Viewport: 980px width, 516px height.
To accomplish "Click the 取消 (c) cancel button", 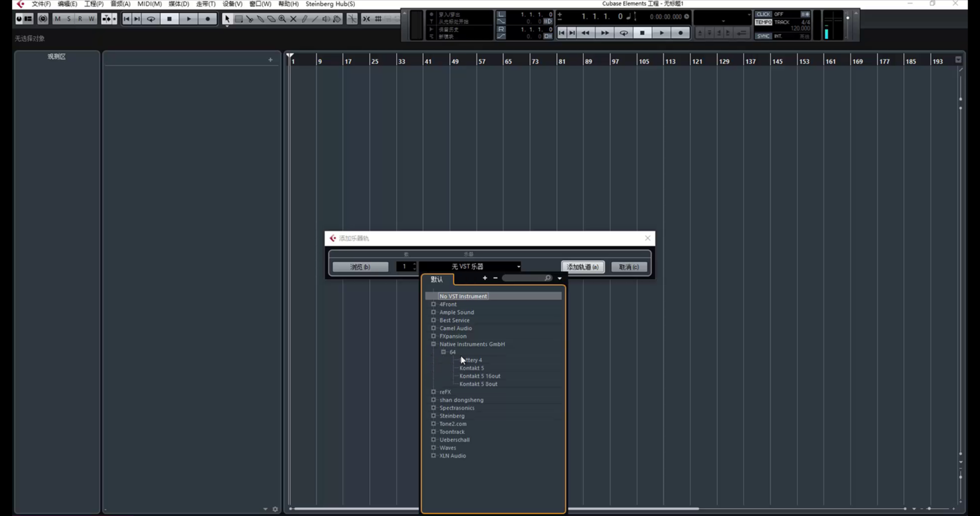I will 629,267.
